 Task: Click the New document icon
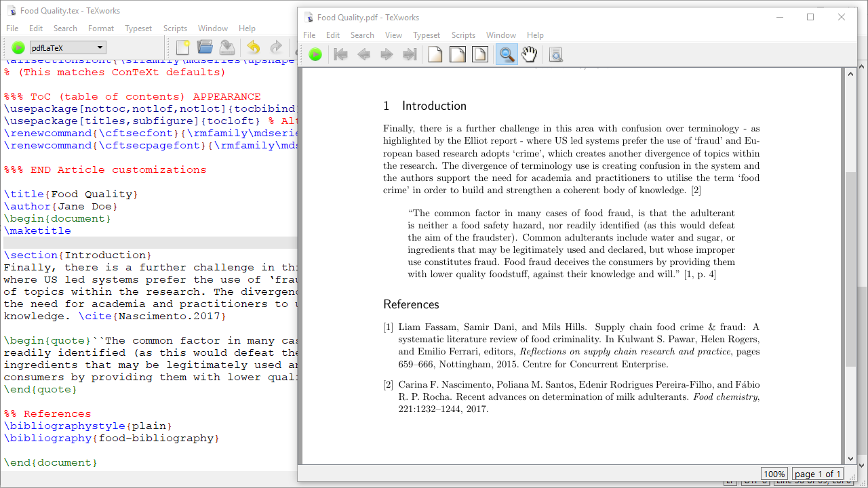click(x=182, y=47)
